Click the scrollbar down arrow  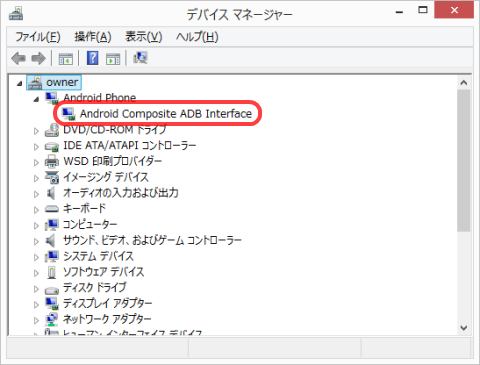point(464,328)
